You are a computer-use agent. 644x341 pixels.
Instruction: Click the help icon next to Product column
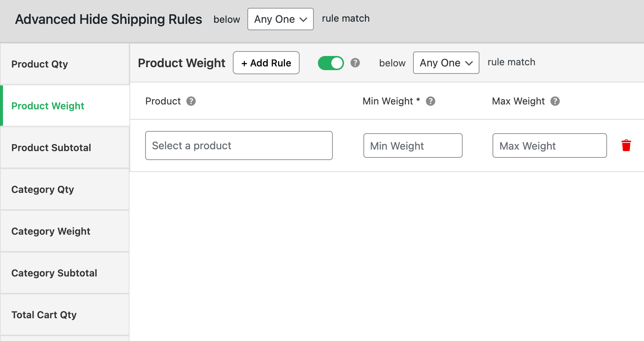191,101
